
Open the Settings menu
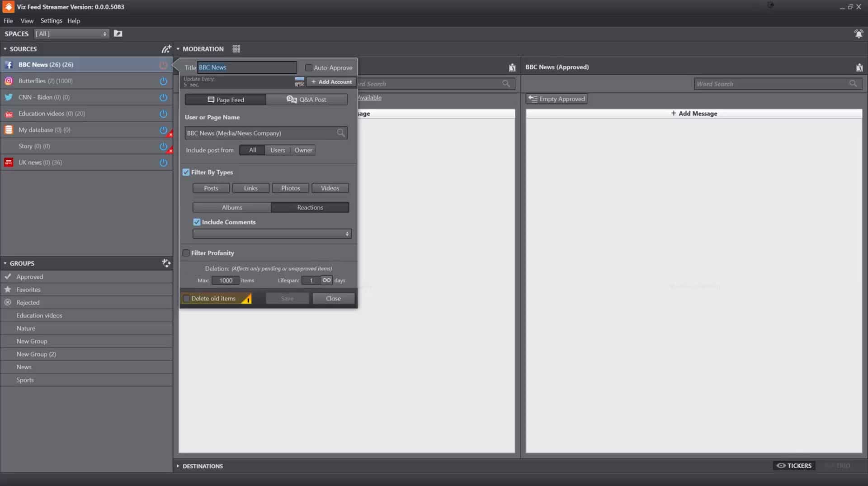click(x=51, y=20)
